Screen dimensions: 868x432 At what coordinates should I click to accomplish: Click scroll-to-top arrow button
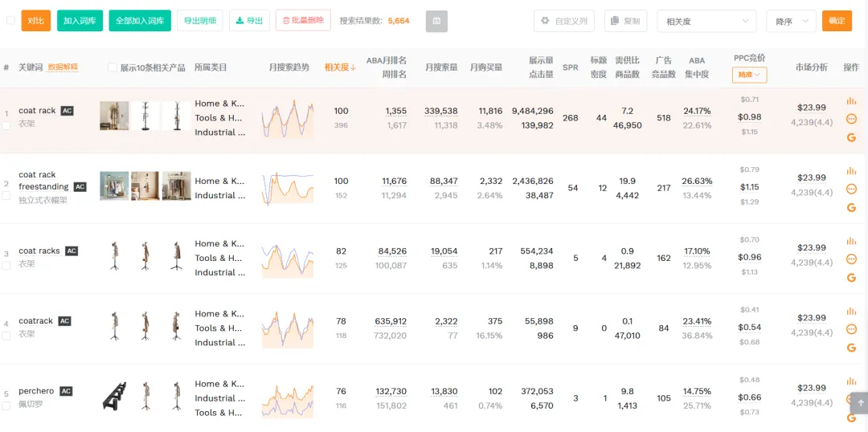coord(860,403)
